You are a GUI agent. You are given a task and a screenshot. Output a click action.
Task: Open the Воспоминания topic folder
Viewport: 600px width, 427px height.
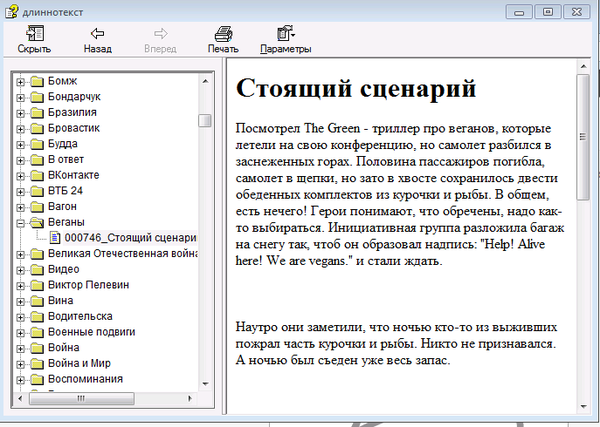pyautogui.click(x=84, y=379)
